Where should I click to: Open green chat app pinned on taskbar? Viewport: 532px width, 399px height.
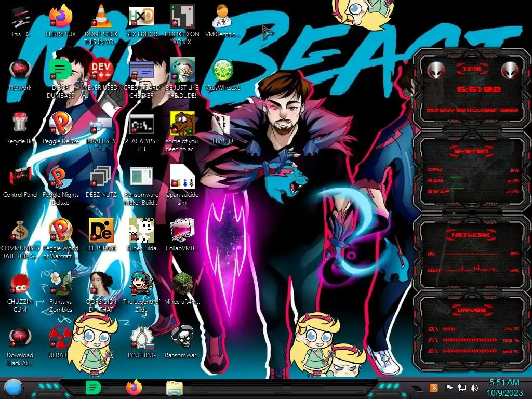pos(94,388)
